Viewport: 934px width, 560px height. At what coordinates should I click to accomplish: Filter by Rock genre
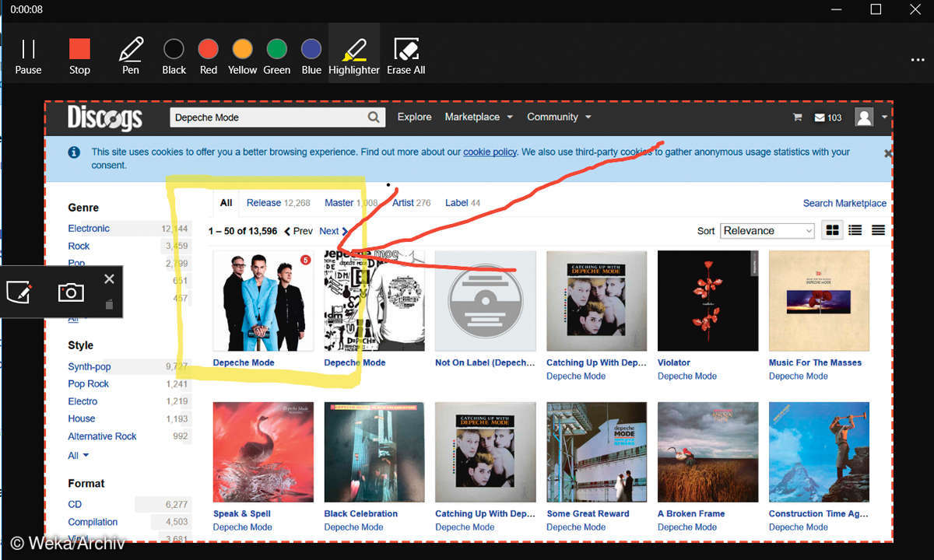[79, 246]
